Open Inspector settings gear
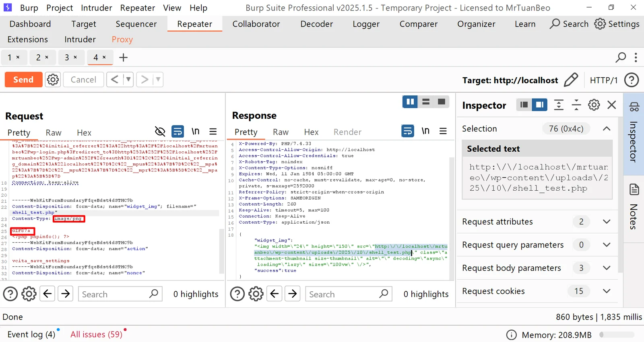 click(594, 105)
